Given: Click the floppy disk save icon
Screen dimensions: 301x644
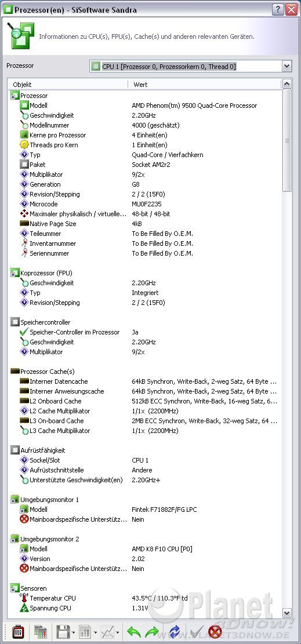Looking at the screenshot, I should [x=63, y=631].
